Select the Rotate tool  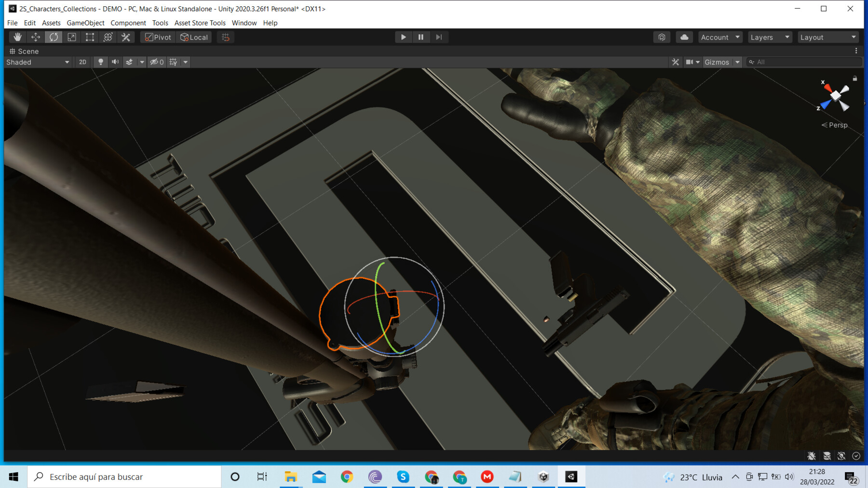(54, 37)
